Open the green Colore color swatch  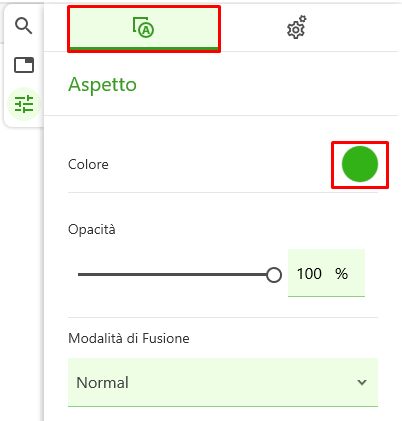click(x=360, y=164)
